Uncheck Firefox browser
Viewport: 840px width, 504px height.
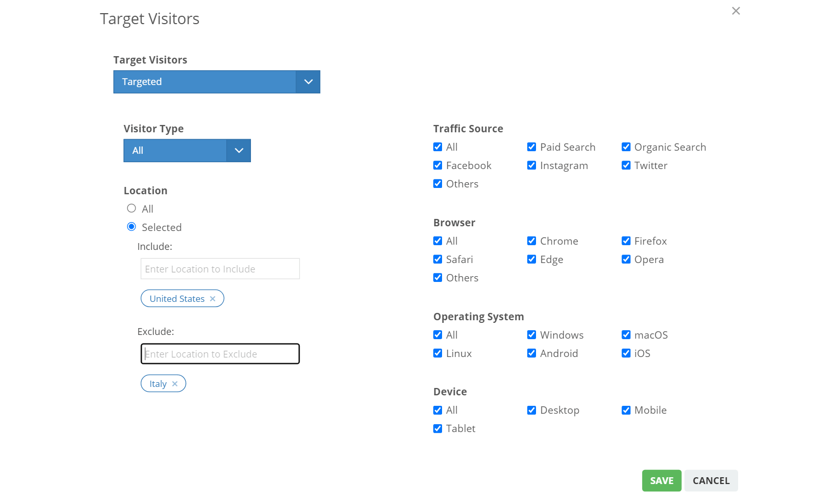coord(626,241)
